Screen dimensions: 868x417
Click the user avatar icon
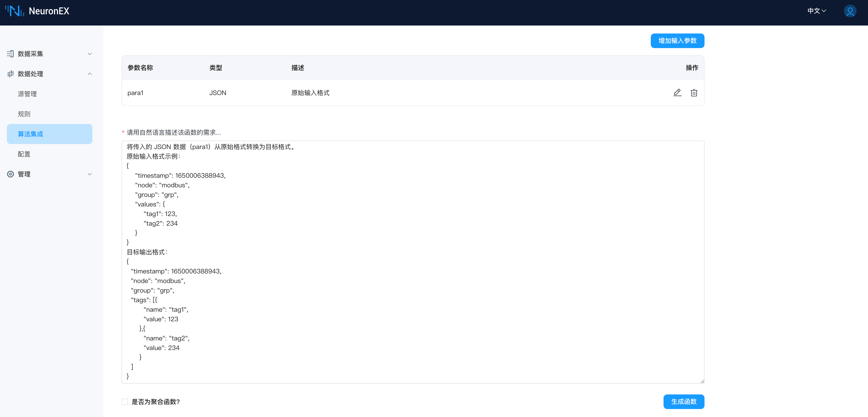(x=850, y=11)
